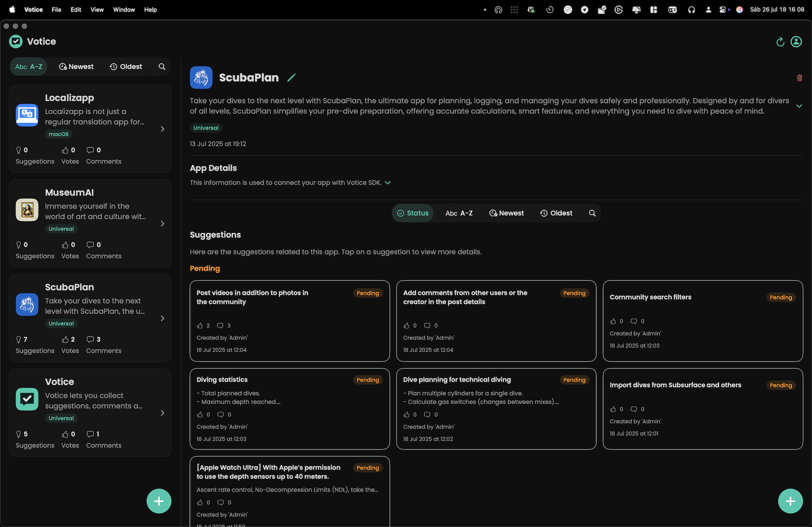Open the Window menu
Image resolution: width=812 pixels, height=527 pixels.
(x=124, y=10)
